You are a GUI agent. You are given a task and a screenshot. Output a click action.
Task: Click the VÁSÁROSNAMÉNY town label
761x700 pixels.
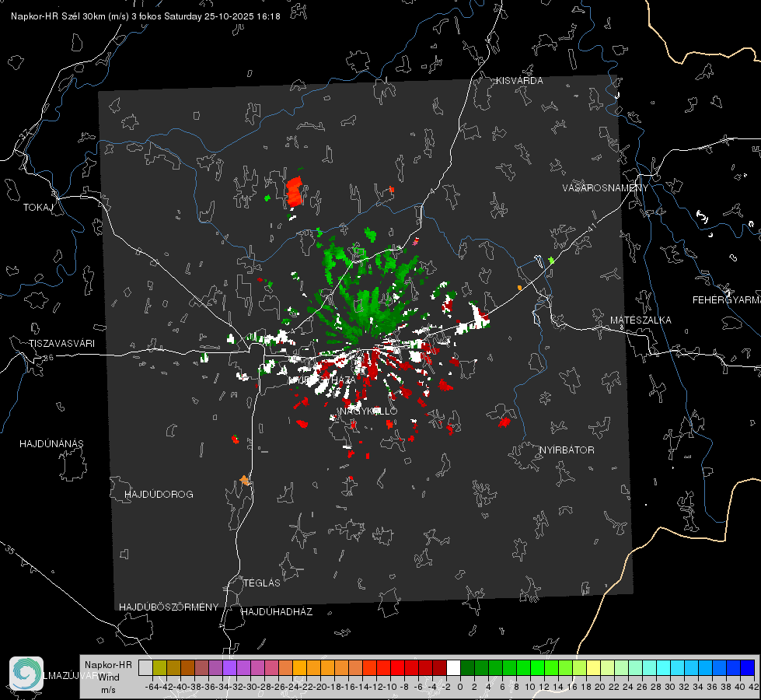coord(606,188)
